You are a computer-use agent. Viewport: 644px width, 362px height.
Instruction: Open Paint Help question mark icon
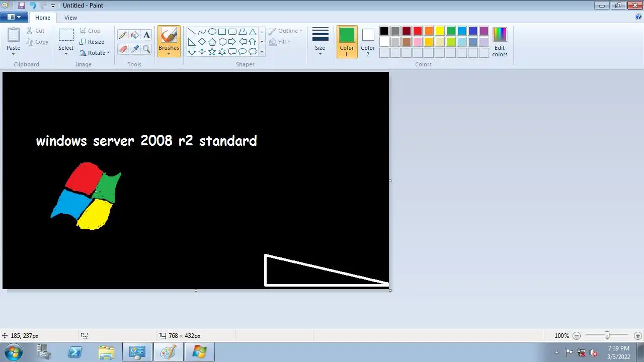coord(638,17)
